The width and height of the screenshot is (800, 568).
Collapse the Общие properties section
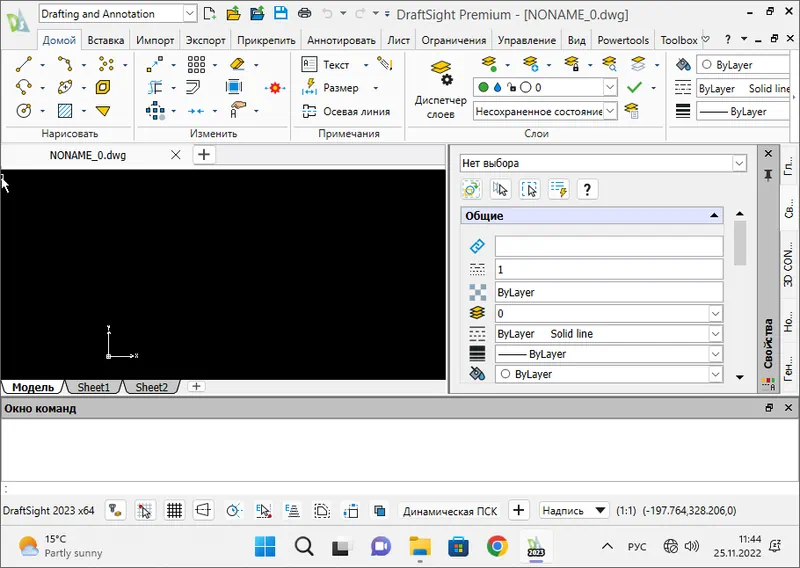pos(714,216)
